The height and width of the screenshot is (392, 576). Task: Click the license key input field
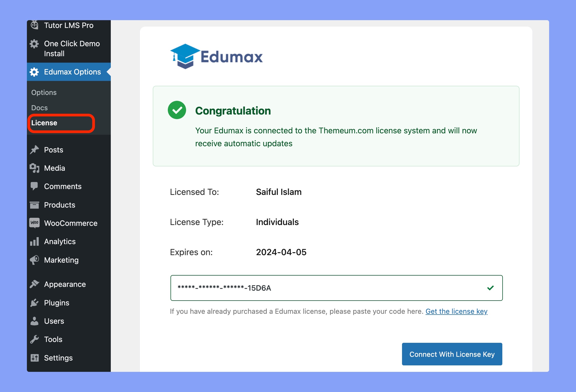point(336,288)
